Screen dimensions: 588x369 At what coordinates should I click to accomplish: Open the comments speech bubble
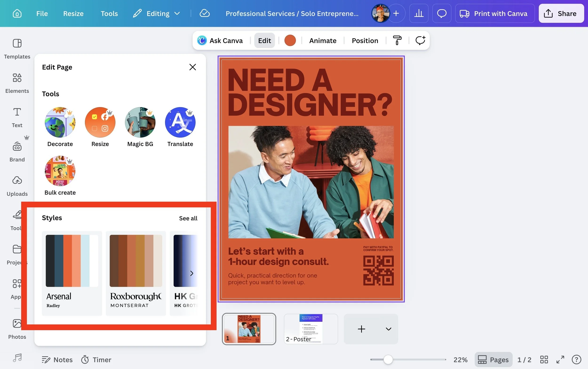(x=441, y=13)
